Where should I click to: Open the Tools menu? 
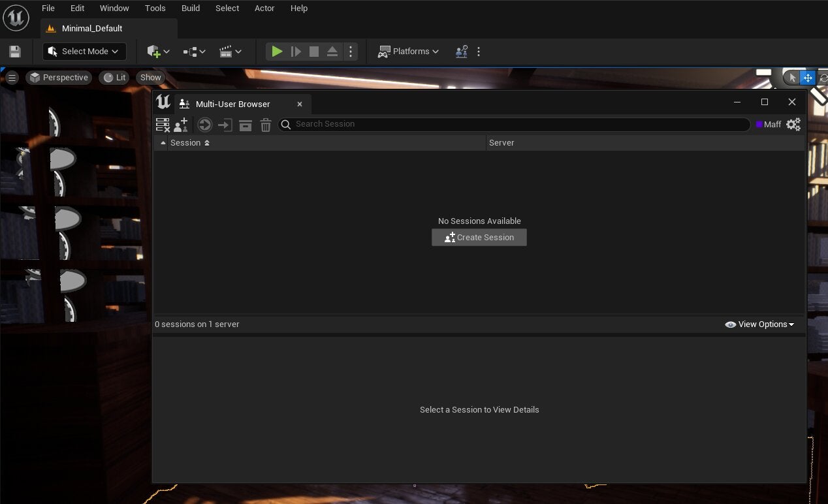point(155,8)
